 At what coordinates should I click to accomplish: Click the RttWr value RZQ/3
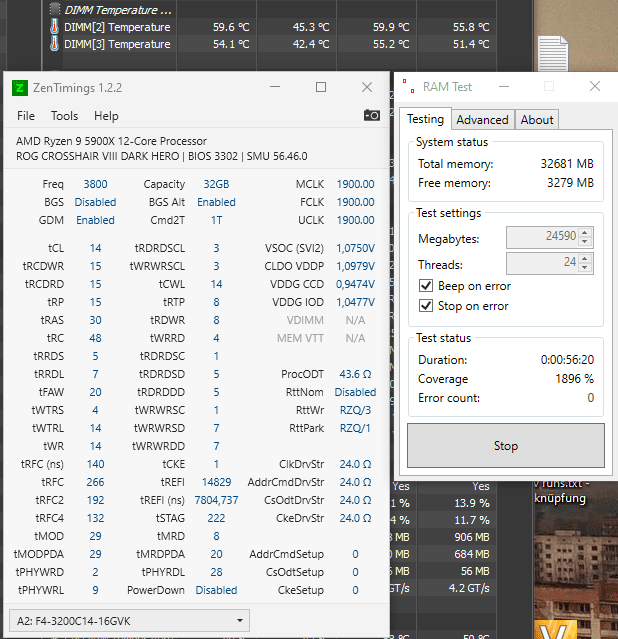coord(355,410)
